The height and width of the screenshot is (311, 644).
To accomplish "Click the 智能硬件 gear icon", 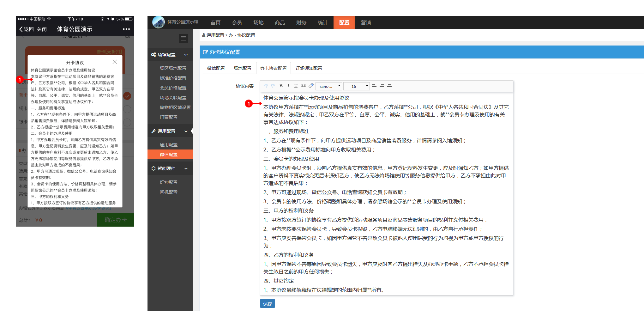I will (x=153, y=168).
